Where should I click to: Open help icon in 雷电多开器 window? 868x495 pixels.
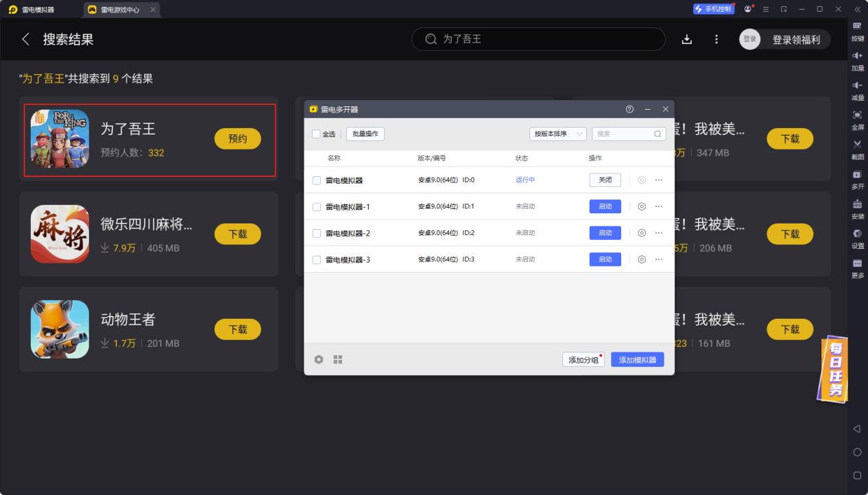[629, 109]
